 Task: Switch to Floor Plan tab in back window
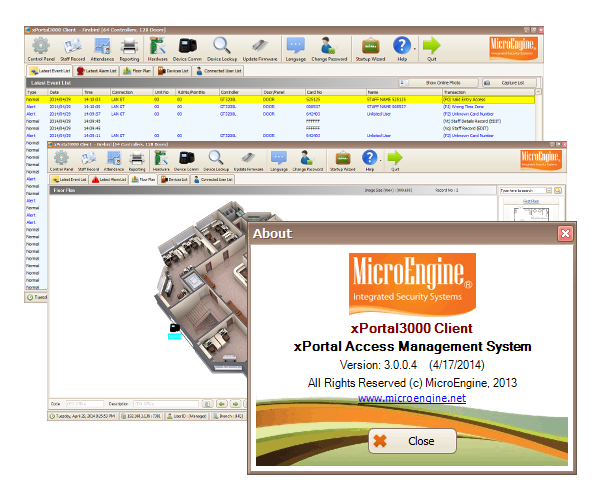coord(137,71)
